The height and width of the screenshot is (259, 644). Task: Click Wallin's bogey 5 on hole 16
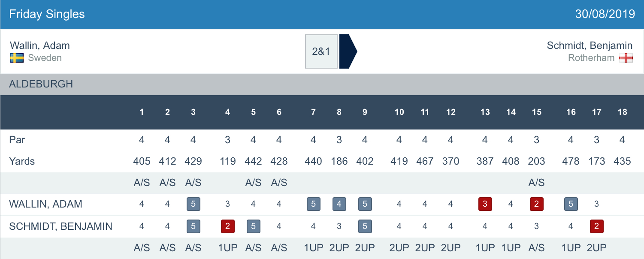tap(571, 205)
